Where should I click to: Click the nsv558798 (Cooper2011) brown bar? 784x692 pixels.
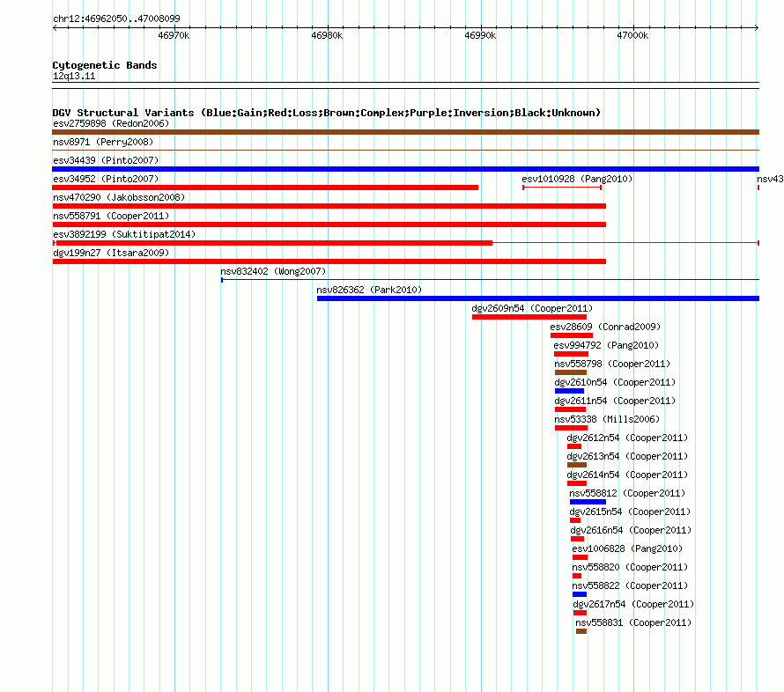[x=571, y=372]
